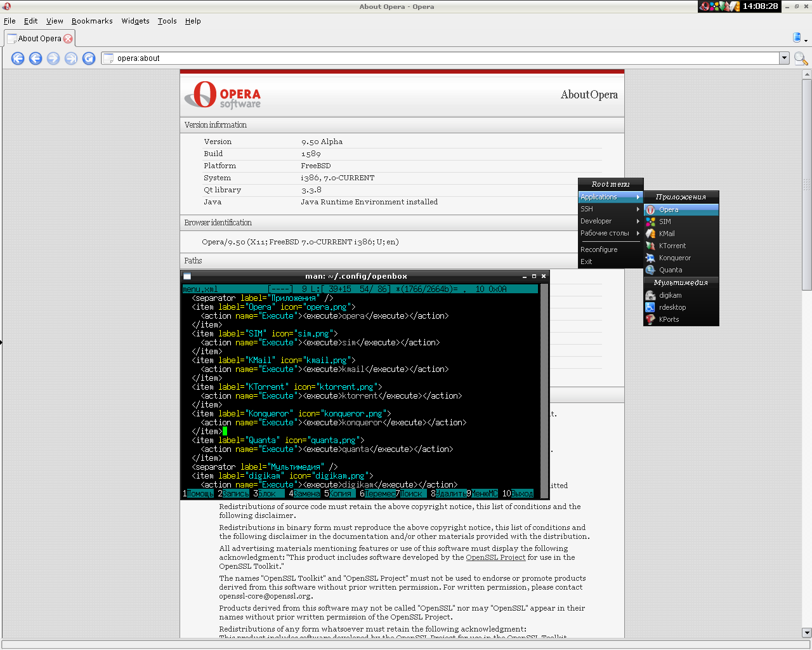Choose Reconfigure in the Root menu

(610, 250)
